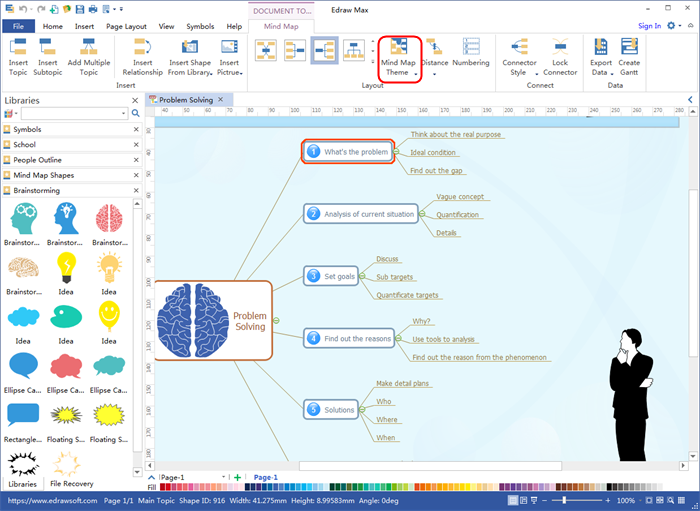Screen dimensions: 700x511
Task: Select the left-side map layout option
Action: click(295, 50)
